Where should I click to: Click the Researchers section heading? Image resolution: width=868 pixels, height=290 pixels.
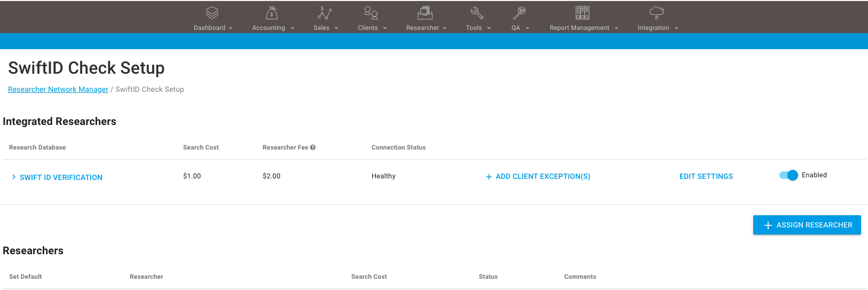33,250
